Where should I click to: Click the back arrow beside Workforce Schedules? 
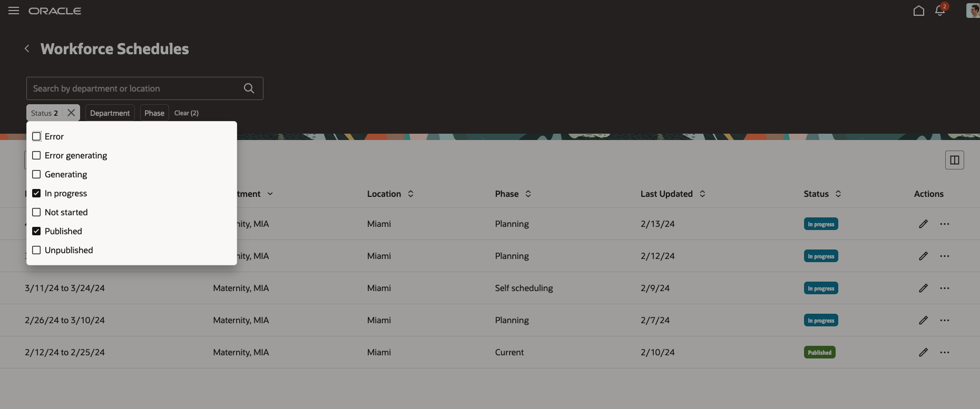point(27,49)
